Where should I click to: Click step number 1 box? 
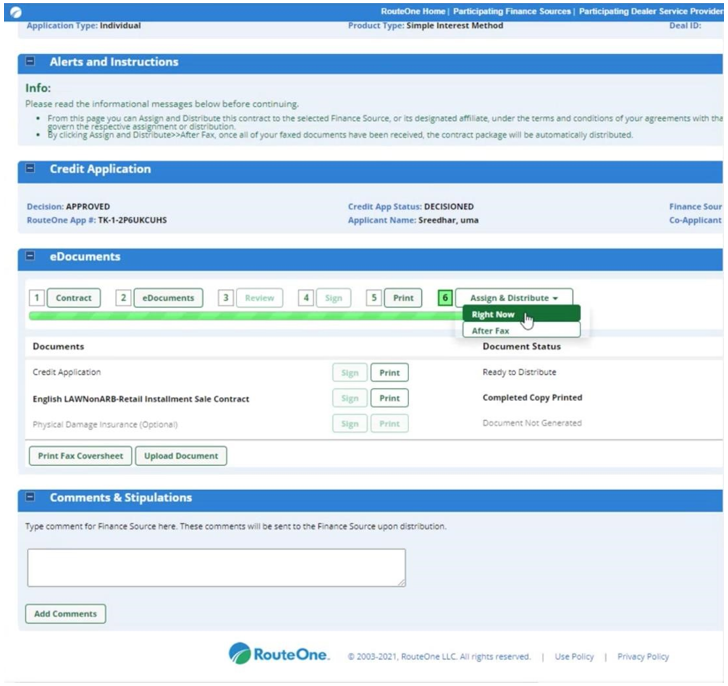(x=37, y=298)
